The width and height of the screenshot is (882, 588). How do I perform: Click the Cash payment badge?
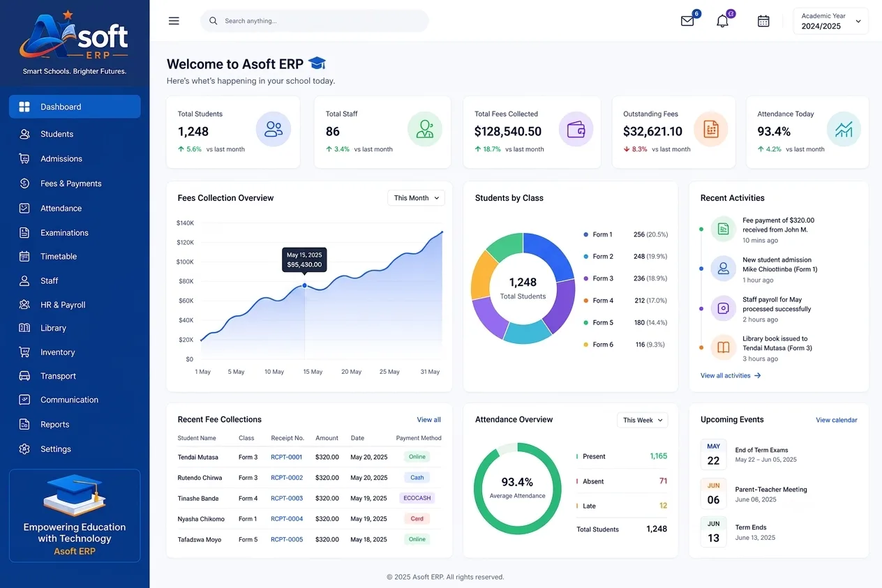tap(417, 478)
